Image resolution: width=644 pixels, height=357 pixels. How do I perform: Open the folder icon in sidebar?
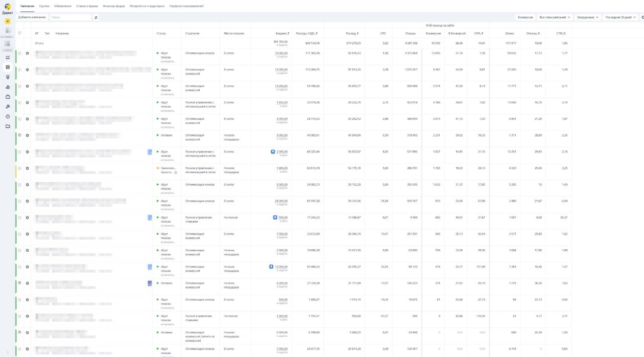click(8, 126)
